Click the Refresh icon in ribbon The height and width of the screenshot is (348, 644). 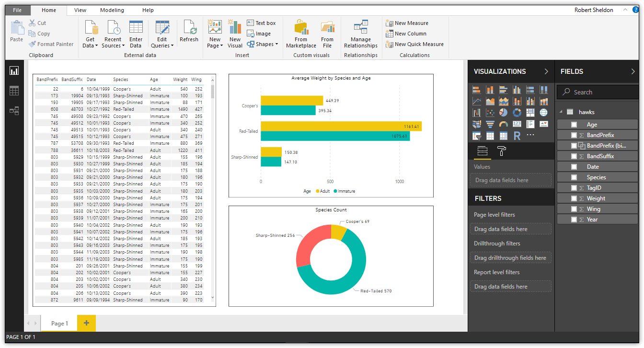[189, 32]
